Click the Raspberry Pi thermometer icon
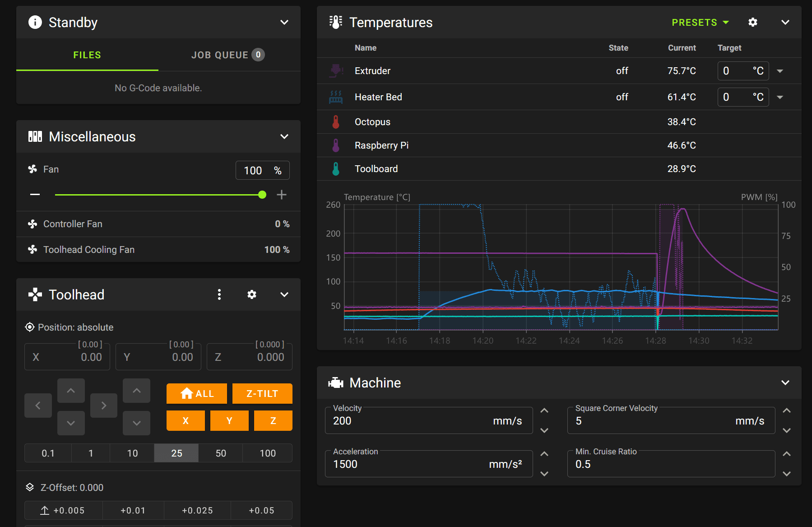This screenshot has width=812, height=527. tap(336, 145)
